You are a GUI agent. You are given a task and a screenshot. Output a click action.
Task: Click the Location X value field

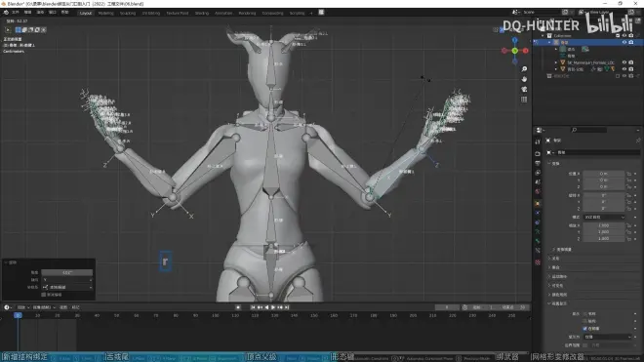604,174
